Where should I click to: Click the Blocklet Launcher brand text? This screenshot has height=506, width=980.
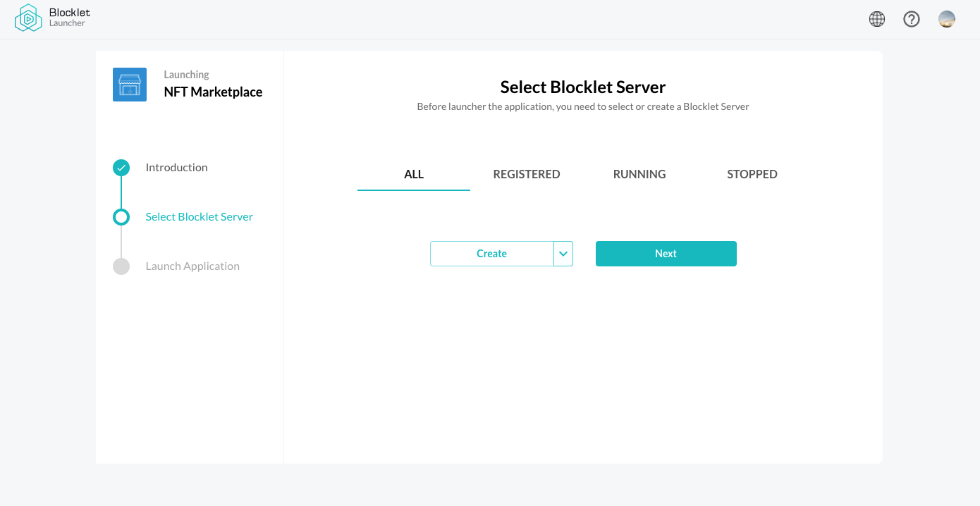[69, 18]
